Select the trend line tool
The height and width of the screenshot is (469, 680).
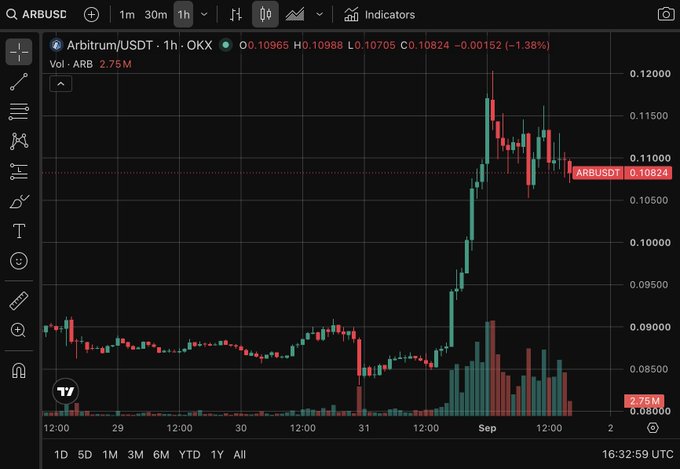(19, 82)
